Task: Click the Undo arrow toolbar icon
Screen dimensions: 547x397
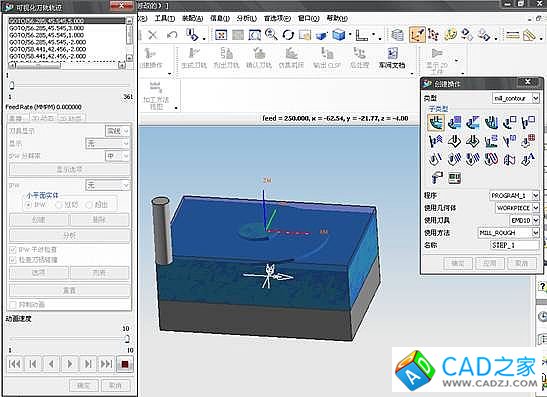Action: click(x=172, y=35)
